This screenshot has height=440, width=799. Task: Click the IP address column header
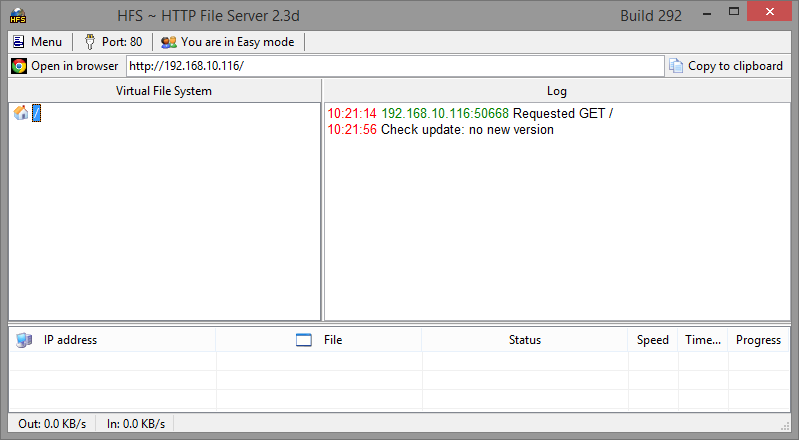coord(112,340)
